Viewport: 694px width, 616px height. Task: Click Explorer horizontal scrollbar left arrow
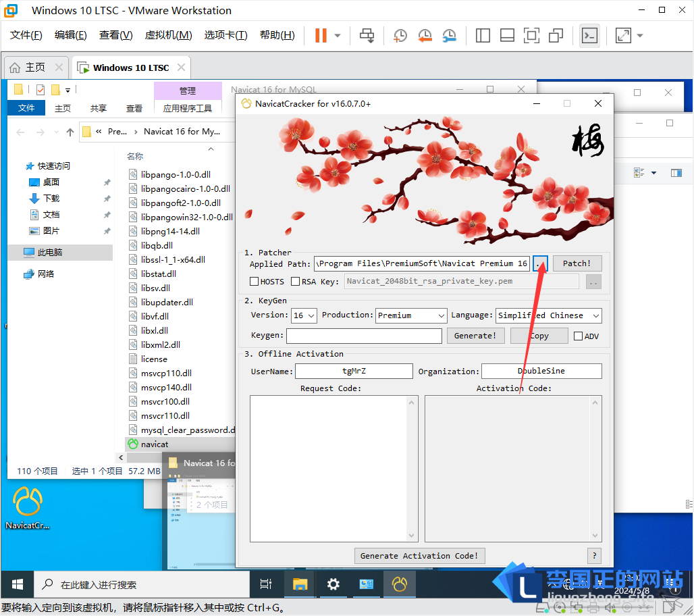tap(121, 457)
